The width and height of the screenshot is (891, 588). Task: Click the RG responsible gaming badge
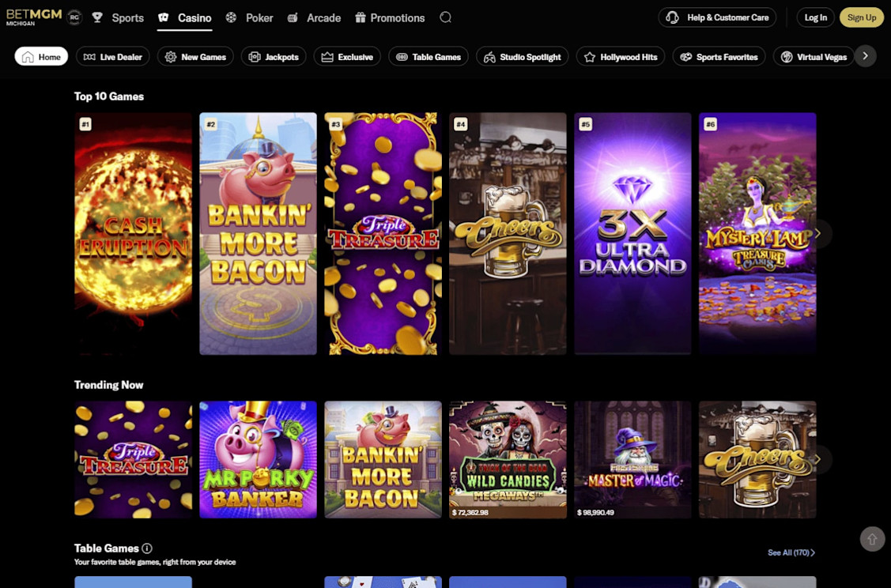click(x=74, y=17)
